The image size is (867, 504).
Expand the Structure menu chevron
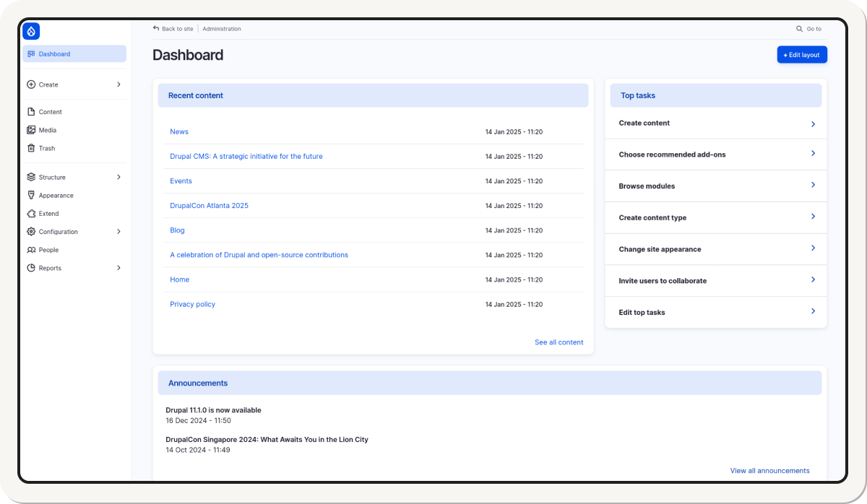(118, 177)
